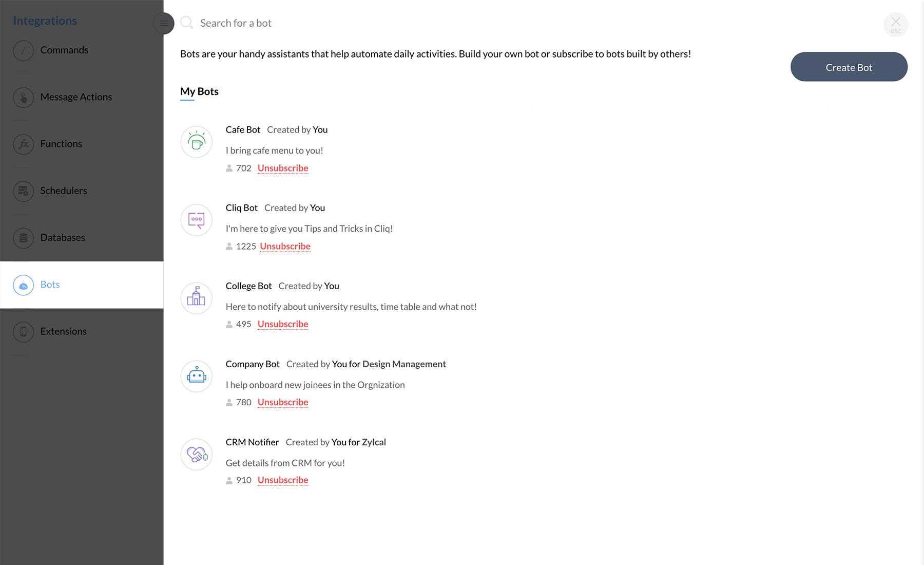924x565 pixels.
Task: Open the College Bot name
Action: click(248, 286)
